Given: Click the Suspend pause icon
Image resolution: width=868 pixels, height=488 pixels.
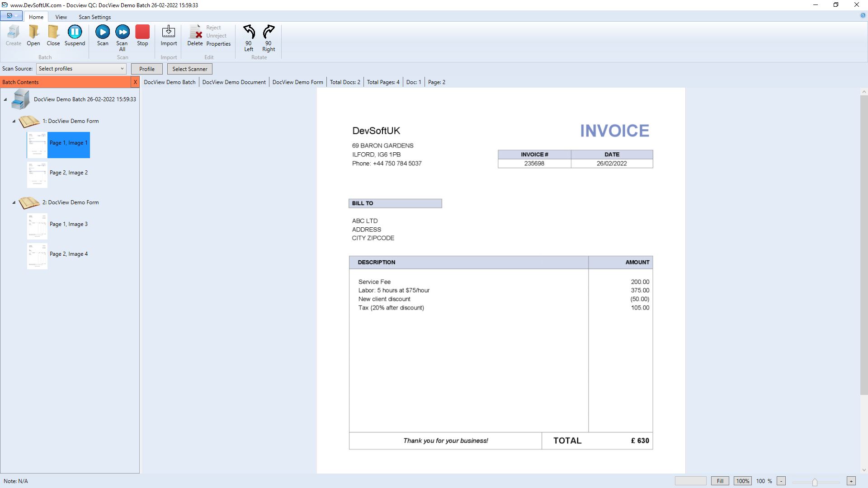Looking at the screenshot, I should (x=75, y=32).
